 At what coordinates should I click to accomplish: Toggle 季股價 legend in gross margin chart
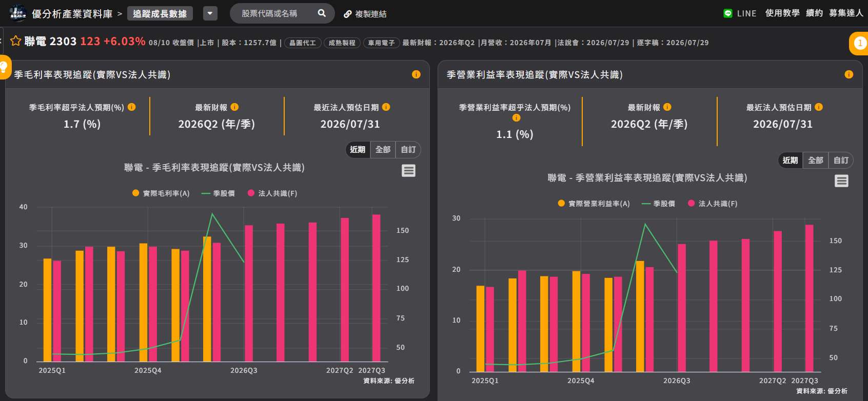point(219,193)
